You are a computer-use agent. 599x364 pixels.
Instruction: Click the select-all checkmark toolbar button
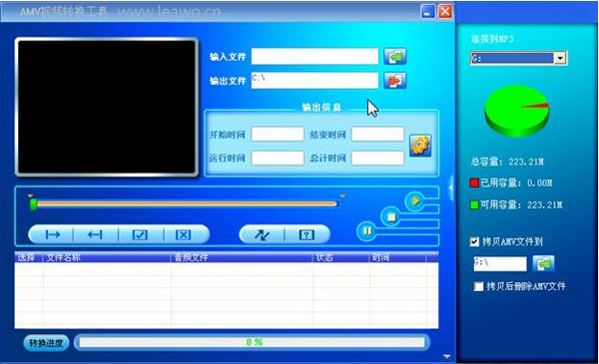click(x=140, y=234)
